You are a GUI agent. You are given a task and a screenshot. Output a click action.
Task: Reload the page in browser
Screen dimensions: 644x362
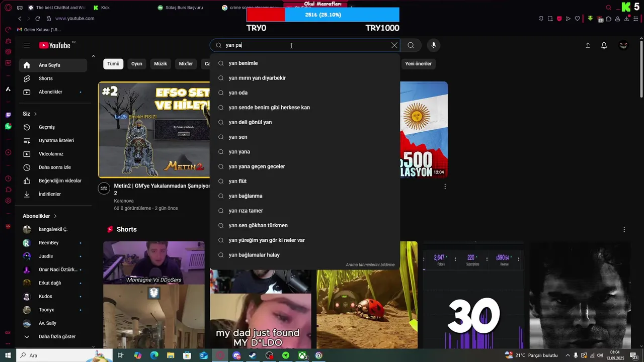click(38, 19)
